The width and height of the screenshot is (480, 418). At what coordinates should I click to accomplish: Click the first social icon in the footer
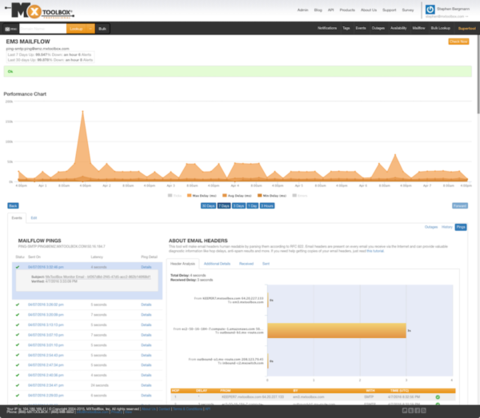404,411
